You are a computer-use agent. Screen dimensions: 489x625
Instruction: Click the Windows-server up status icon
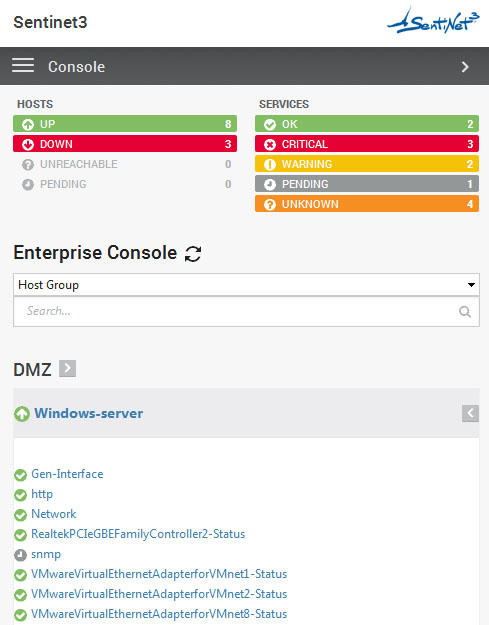[22, 414]
